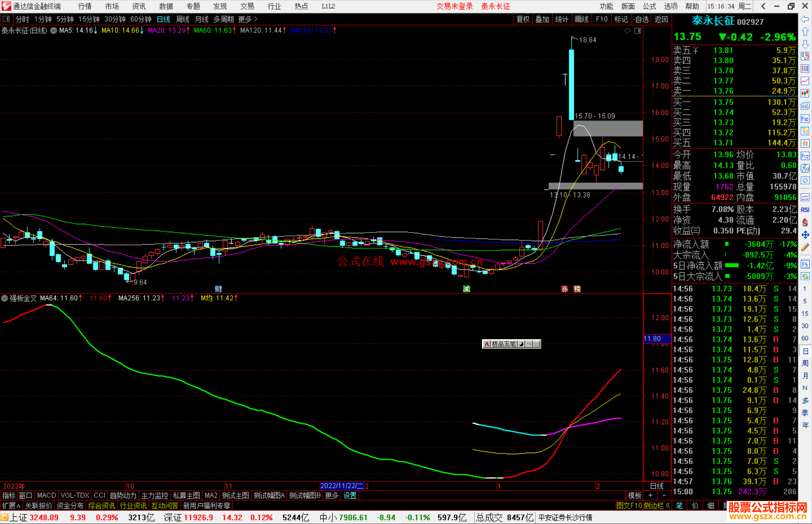Click the diamond icon at chart top right
The image size is (812, 524).
[x=627, y=31]
